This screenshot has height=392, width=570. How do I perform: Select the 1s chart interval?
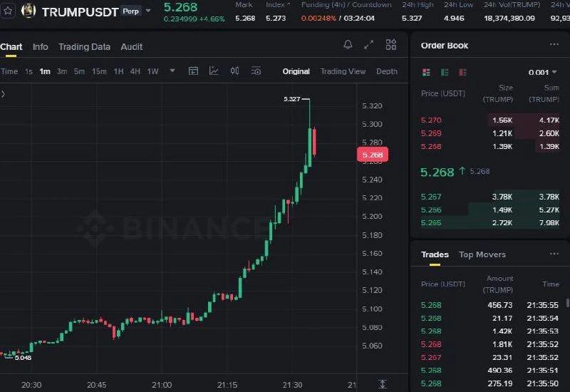click(28, 71)
